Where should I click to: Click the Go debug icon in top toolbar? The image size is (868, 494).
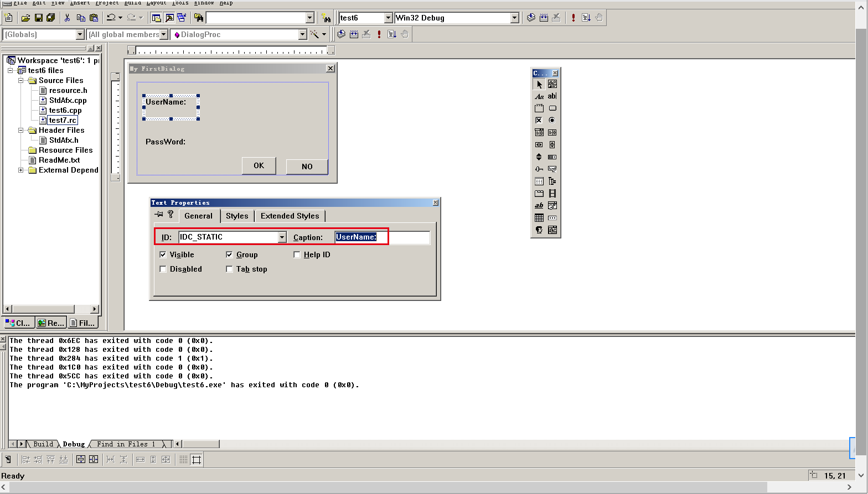click(x=586, y=18)
